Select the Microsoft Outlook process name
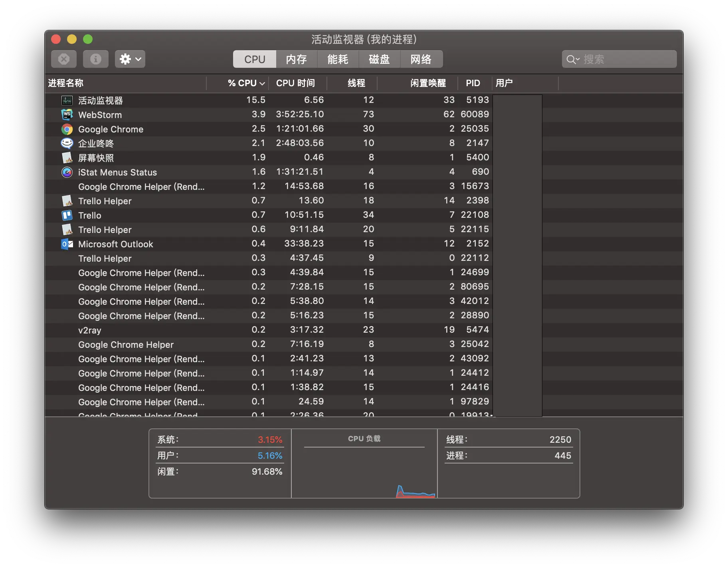This screenshot has width=728, height=568. tap(116, 244)
